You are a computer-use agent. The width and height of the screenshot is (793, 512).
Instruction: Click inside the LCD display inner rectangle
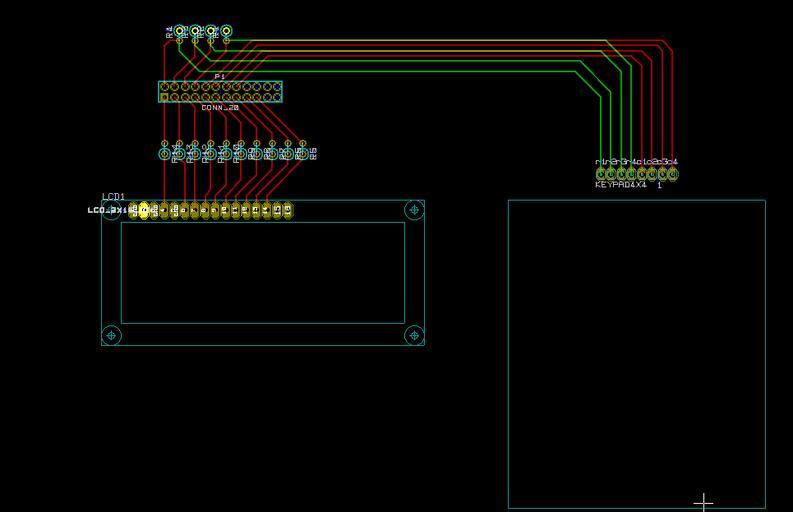pyautogui.click(x=262, y=272)
